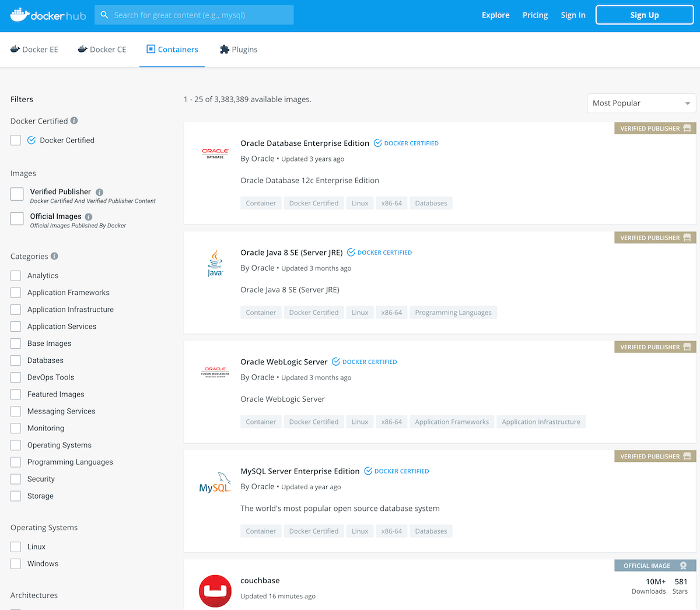Click the info icon beside Docker Certified heading
The height and width of the screenshot is (610, 700).
coord(73,121)
